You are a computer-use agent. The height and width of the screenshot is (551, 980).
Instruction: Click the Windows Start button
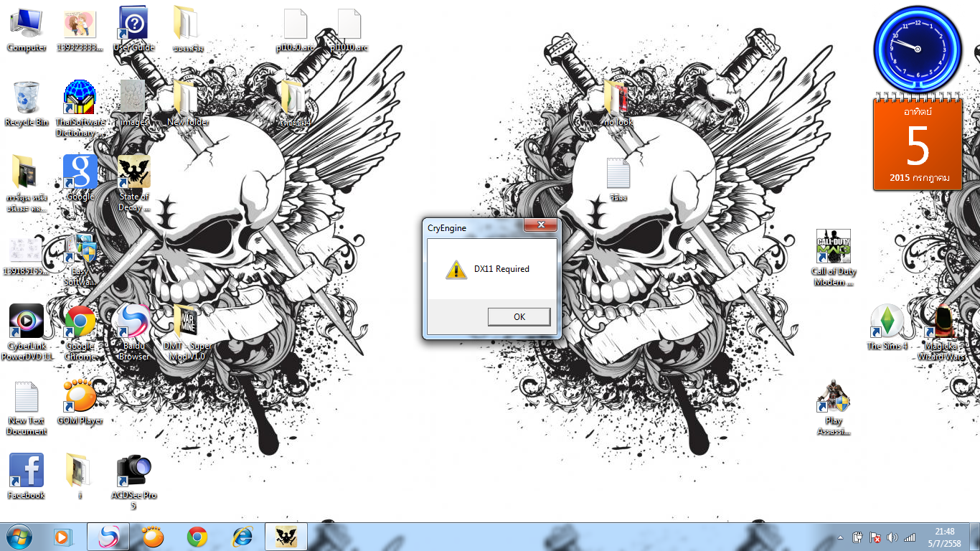[19, 537]
